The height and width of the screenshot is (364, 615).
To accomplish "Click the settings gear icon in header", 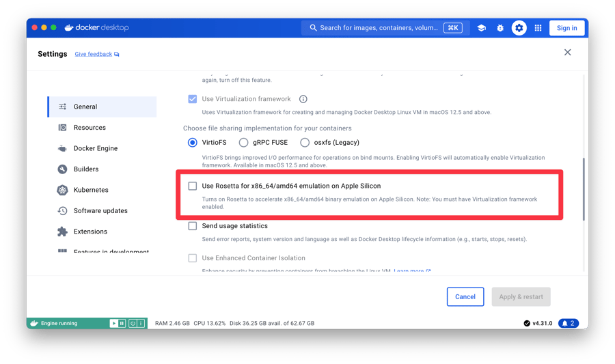I will click(519, 28).
